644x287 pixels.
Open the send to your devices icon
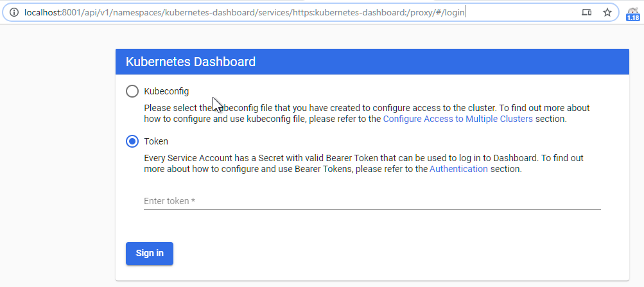point(586,12)
